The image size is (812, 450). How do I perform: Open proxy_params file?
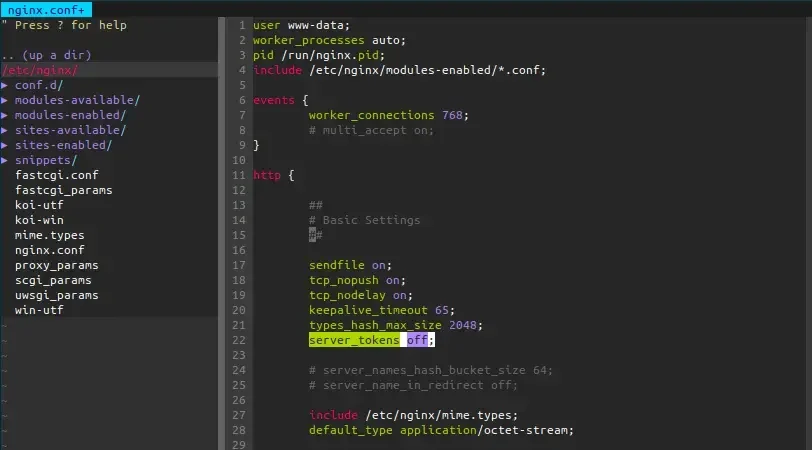pyautogui.click(x=56, y=265)
